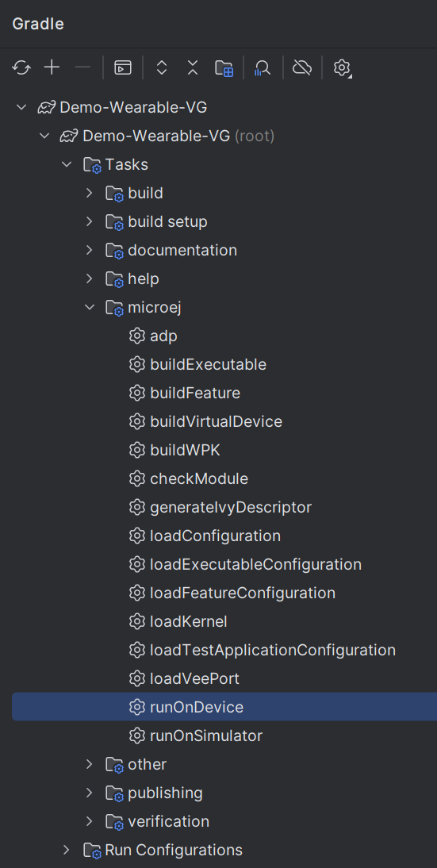Click the gear icon beside buildWPK
Viewport: 437px width, 868px height.
[x=136, y=451]
